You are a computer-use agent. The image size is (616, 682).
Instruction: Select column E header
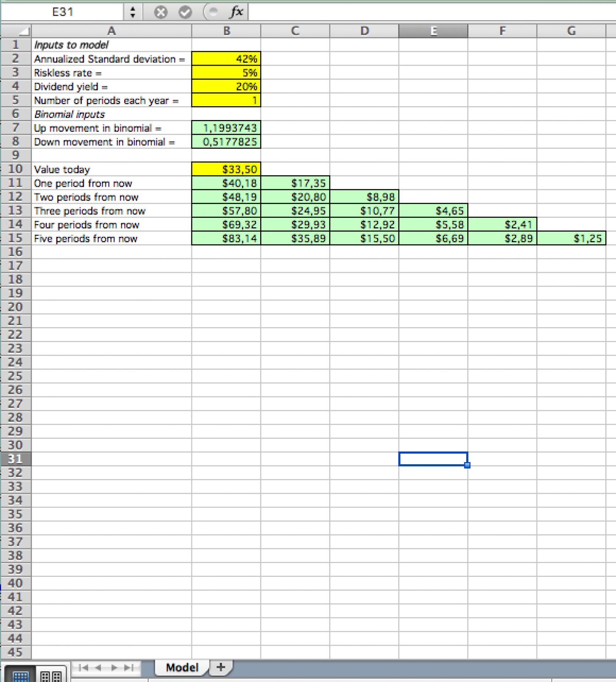coord(433,31)
